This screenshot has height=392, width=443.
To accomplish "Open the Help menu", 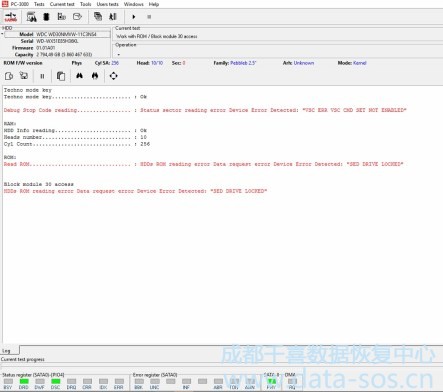I will [x=154, y=4].
